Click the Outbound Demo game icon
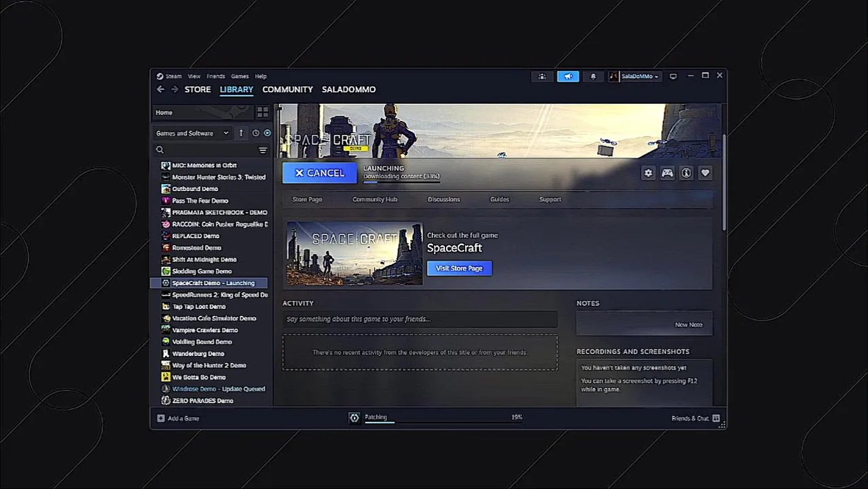 coord(166,189)
